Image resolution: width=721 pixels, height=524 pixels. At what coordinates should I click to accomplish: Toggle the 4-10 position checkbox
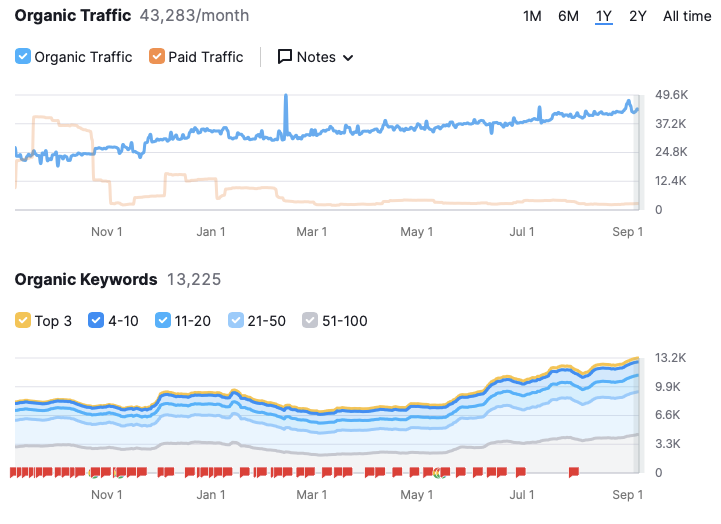96,321
